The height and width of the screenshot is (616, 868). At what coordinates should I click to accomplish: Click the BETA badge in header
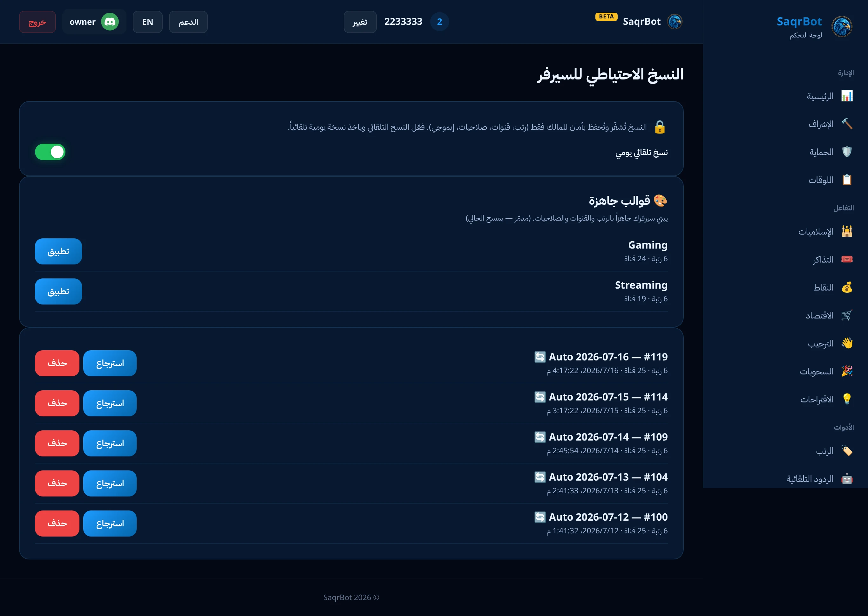[607, 17]
